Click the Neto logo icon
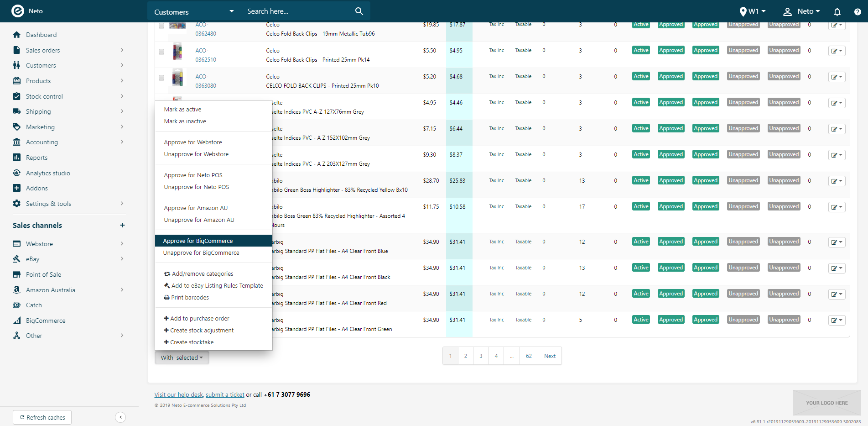The width and height of the screenshot is (868, 426). [x=17, y=11]
